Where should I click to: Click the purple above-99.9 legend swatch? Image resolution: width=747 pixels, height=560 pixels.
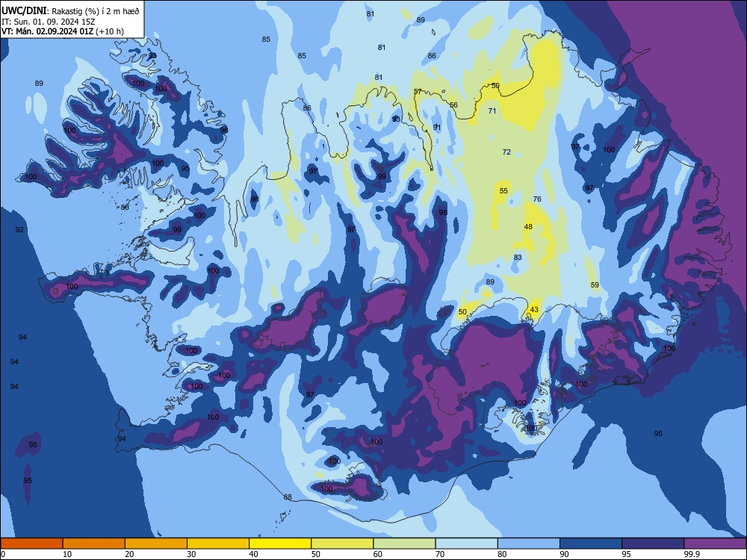click(715, 544)
